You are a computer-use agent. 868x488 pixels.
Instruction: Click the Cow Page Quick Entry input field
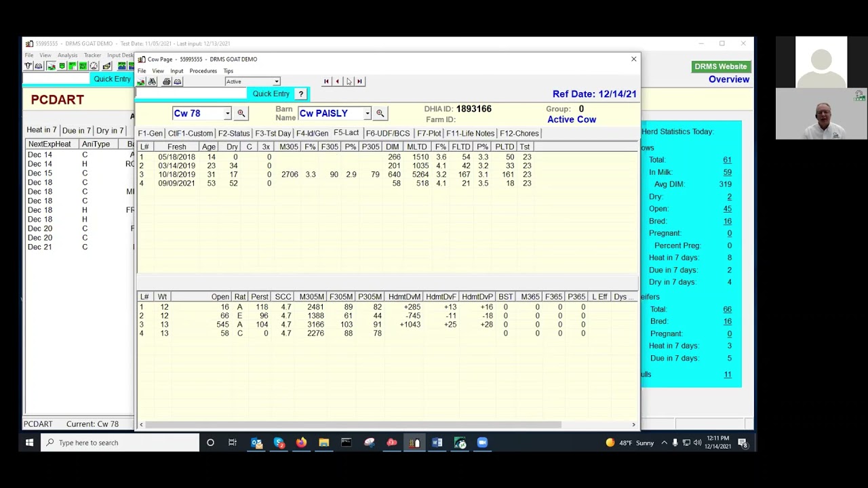click(x=191, y=94)
